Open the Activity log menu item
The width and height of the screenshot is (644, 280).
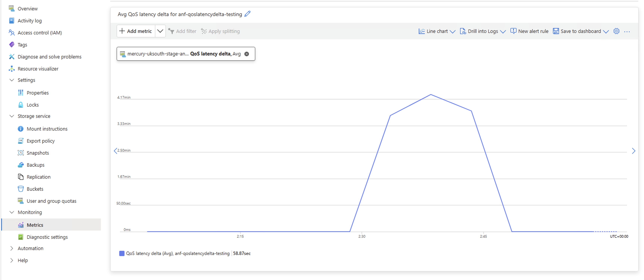pyautogui.click(x=30, y=21)
